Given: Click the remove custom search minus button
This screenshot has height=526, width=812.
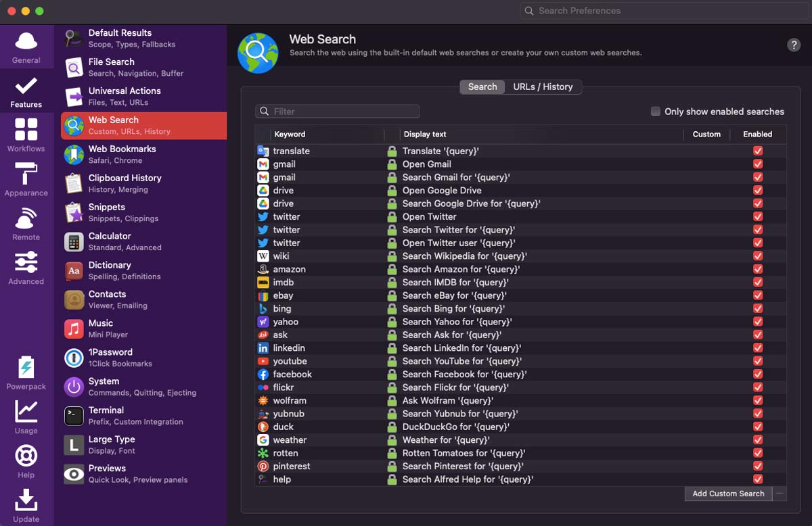Looking at the screenshot, I should pyautogui.click(x=780, y=494).
